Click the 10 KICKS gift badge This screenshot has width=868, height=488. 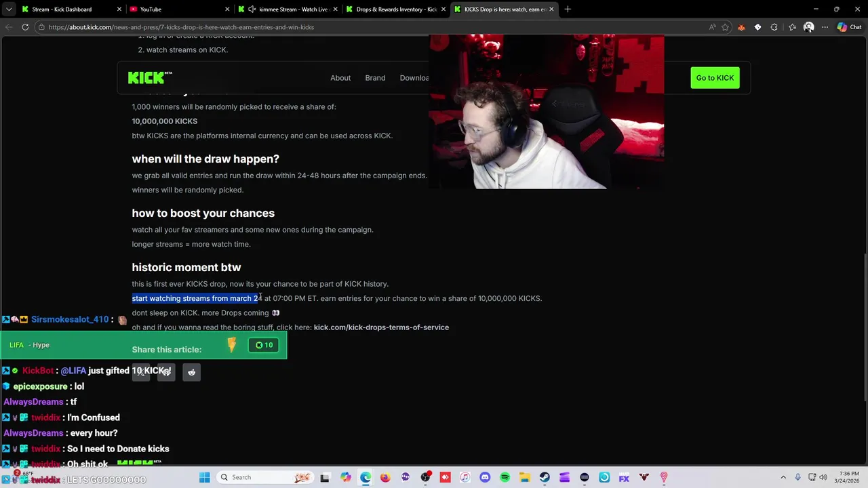coord(264,345)
